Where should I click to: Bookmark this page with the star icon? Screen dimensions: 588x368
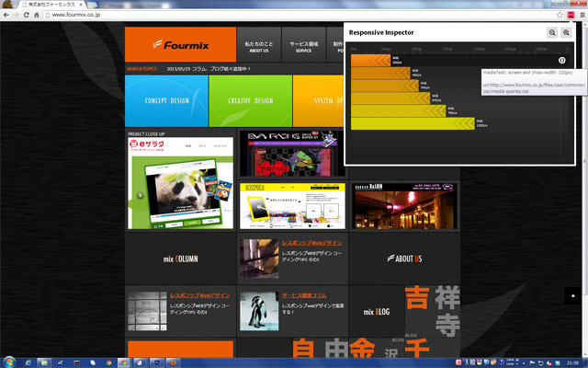coord(559,15)
